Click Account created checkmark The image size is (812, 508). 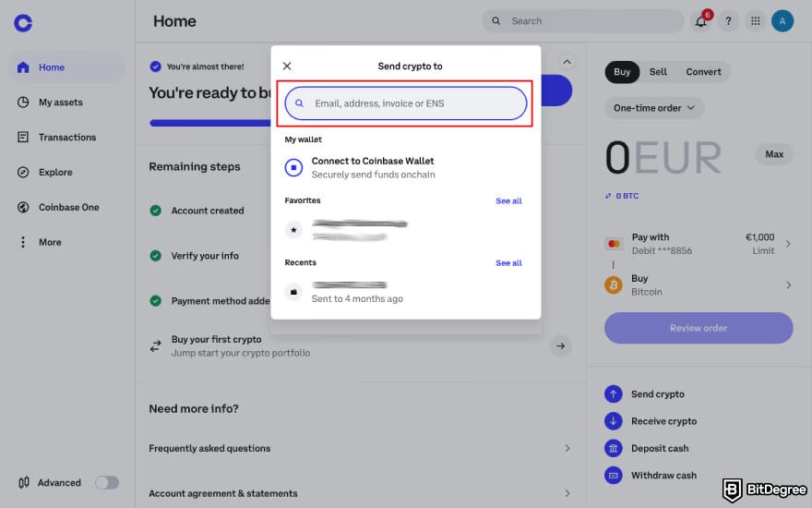point(155,211)
